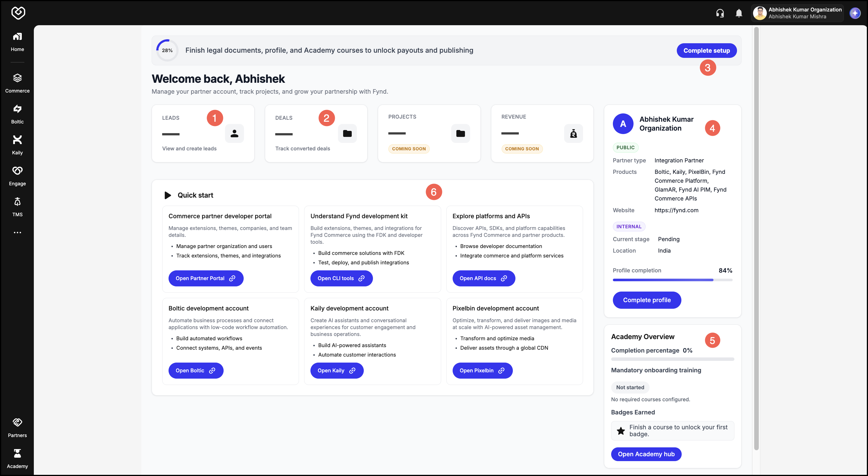
Task: Click 'Integration Partner' partner type value
Action: 679,161
